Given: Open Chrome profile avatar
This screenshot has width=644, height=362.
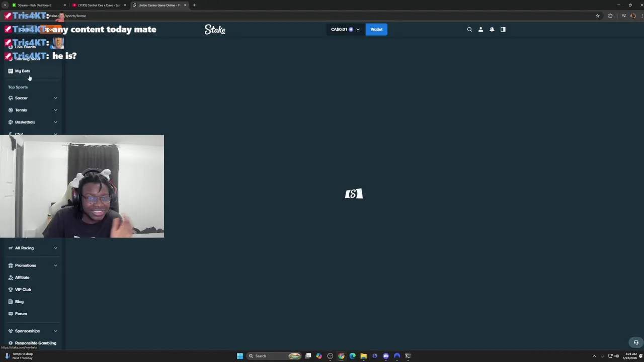Looking at the screenshot, I should (633, 16).
